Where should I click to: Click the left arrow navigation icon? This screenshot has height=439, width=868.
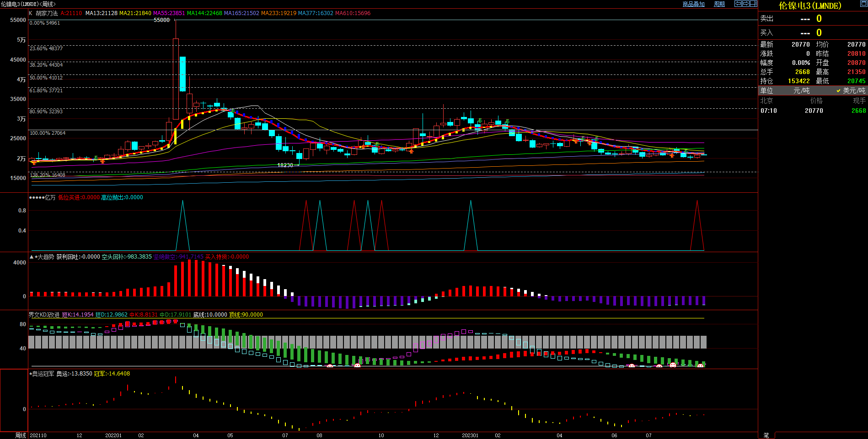pos(738,4)
